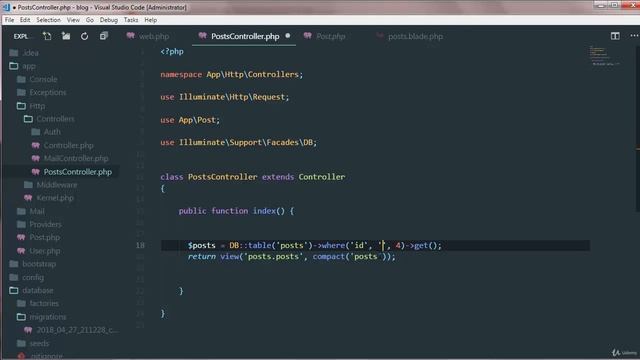Click the Visual Studio Code title bar icon
The width and height of the screenshot is (640, 360).
(6, 7)
